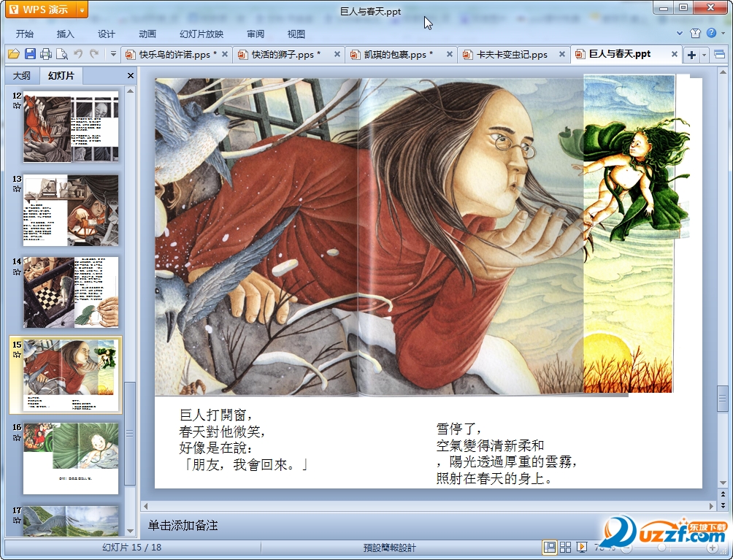Open print preview from the quick toolbar
The width and height of the screenshot is (733, 560).
coord(62,54)
